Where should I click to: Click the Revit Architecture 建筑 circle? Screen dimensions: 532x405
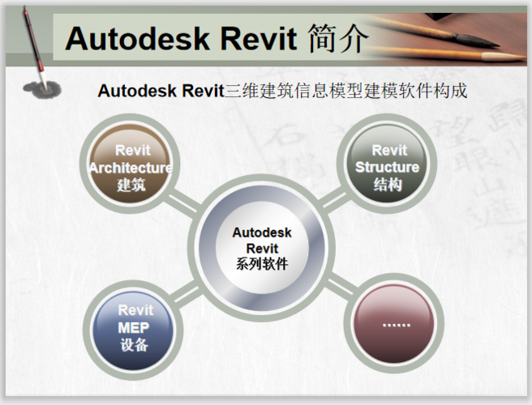130,164
